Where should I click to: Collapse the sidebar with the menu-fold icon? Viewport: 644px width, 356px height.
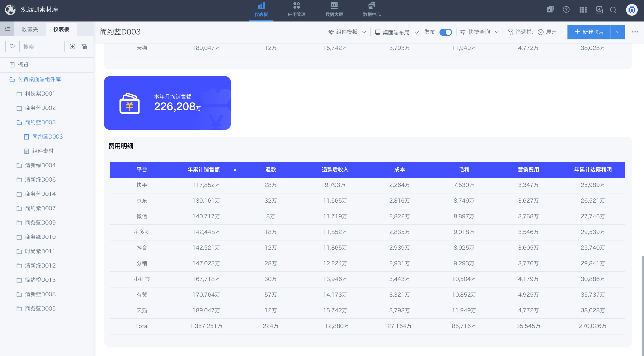click(7, 28)
